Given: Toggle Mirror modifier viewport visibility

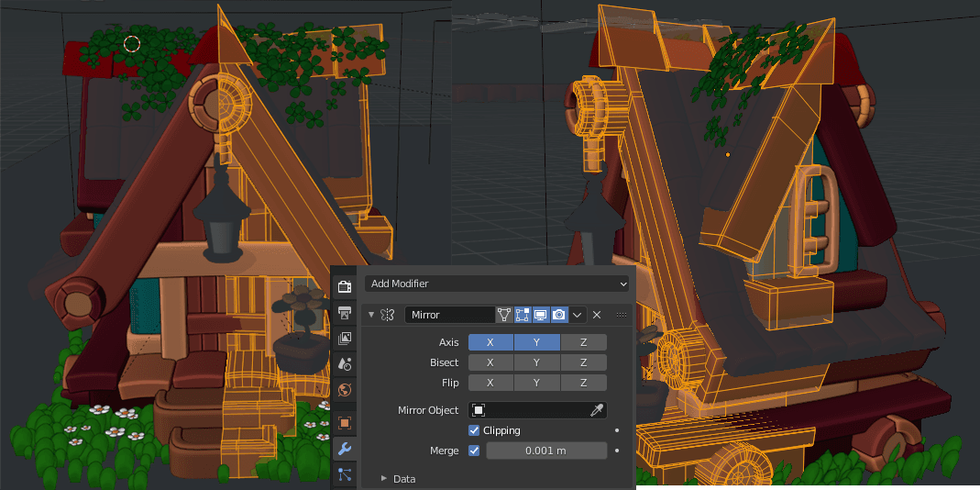Looking at the screenshot, I should [541, 315].
